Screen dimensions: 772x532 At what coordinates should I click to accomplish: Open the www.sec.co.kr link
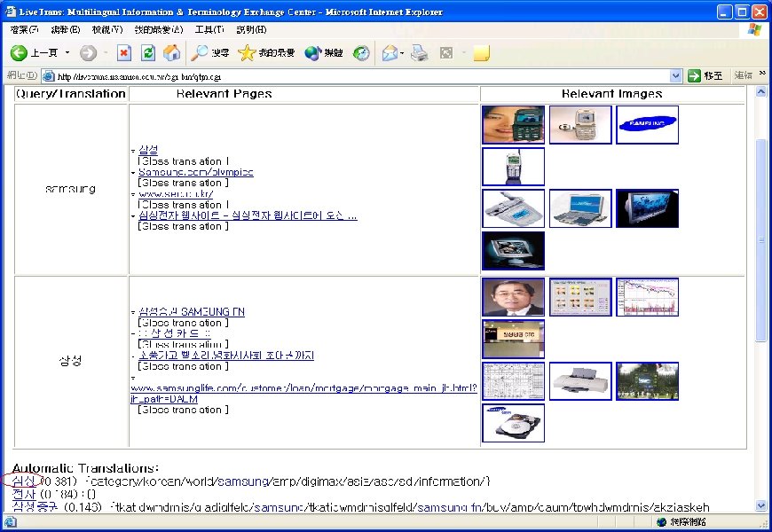tap(176, 194)
